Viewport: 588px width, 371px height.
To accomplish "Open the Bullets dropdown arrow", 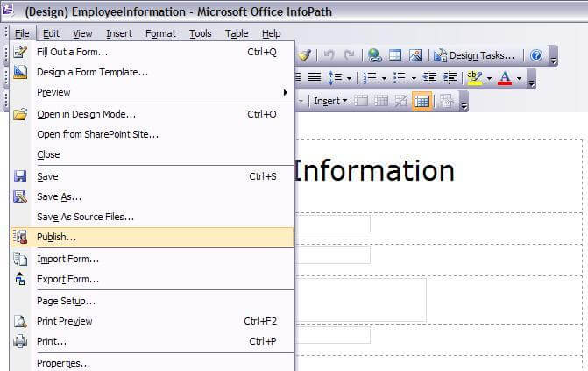I will pyautogui.click(x=414, y=78).
